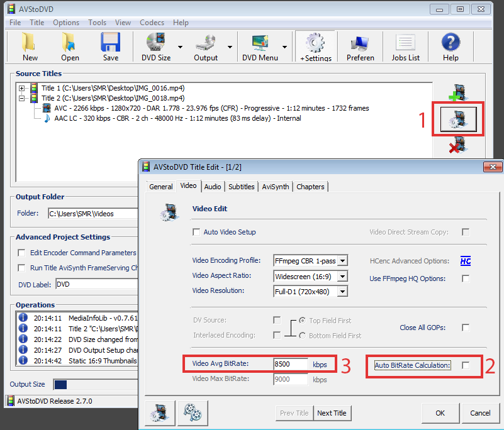Click the edit title film gear button
Image resolution: width=504 pixels, height=430 pixels.
point(458,119)
